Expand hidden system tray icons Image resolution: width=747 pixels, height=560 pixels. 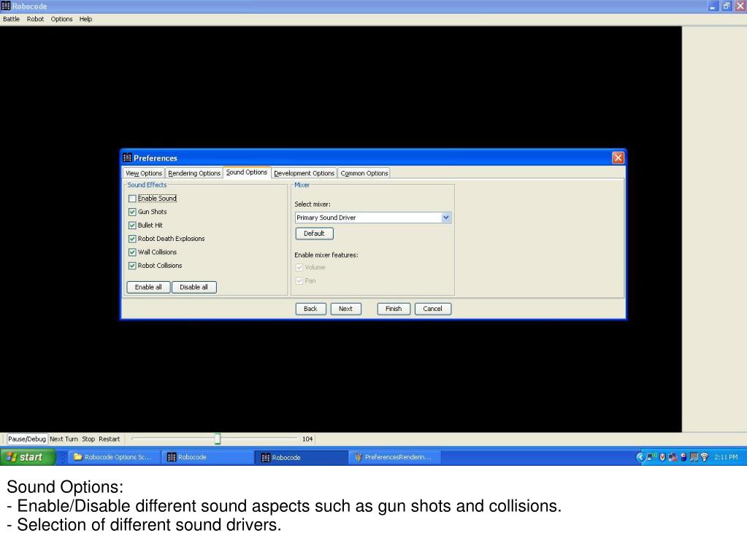click(x=640, y=457)
